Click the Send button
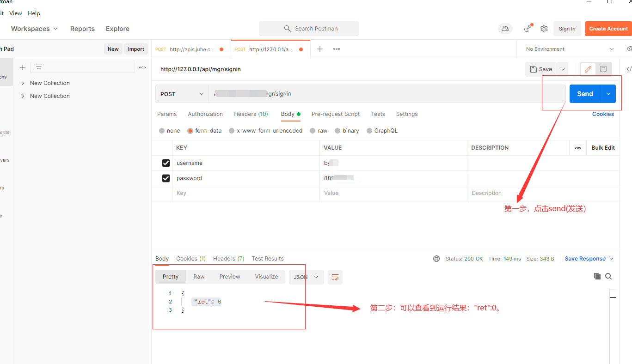The image size is (632, 364). coord(585,94)
